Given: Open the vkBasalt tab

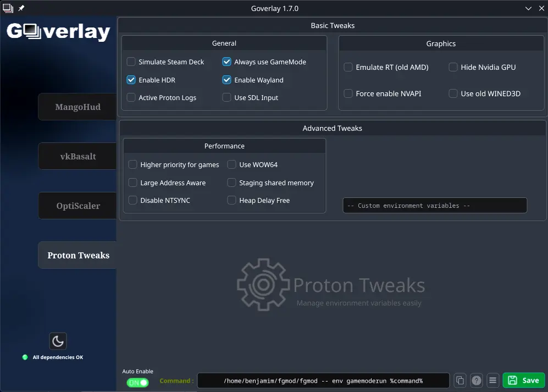Looking at the screenshot, I should point(78,157).
